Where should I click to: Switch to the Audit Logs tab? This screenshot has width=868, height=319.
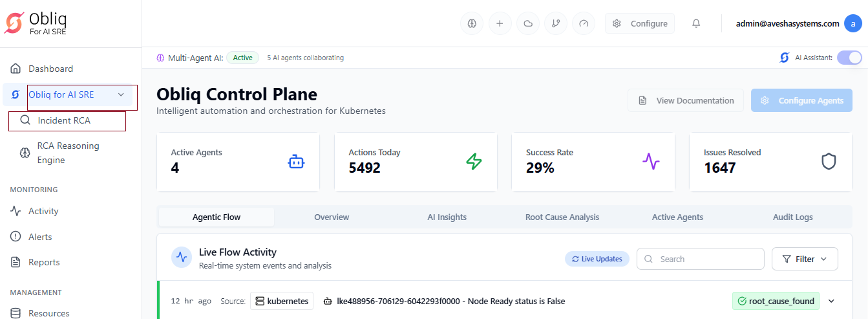click(793, 217)
